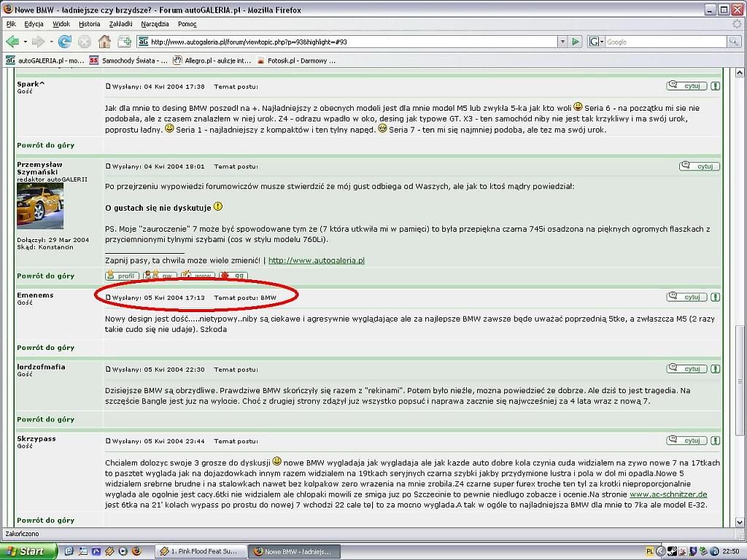Go to the Home page icon
This screenshot has width=747, height=560.
(104, 42)
